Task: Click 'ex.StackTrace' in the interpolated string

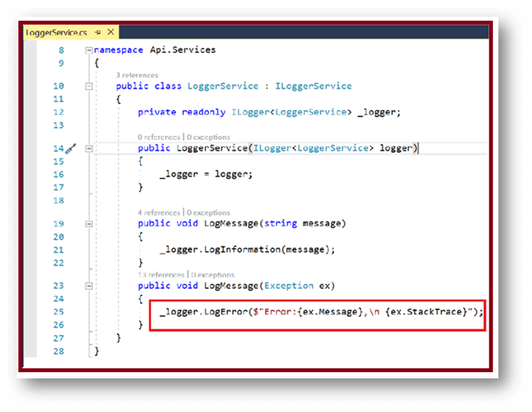Action: click(426, 312)
